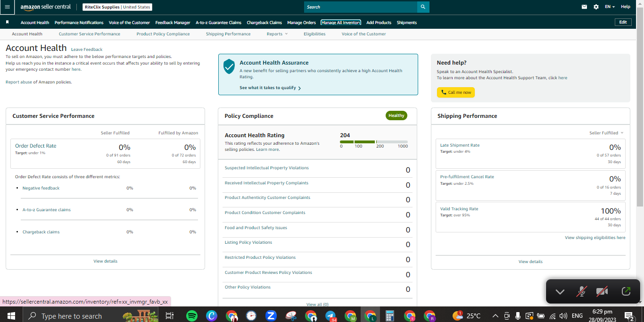Switch to Shipping Performance tab

click(228, 34)
